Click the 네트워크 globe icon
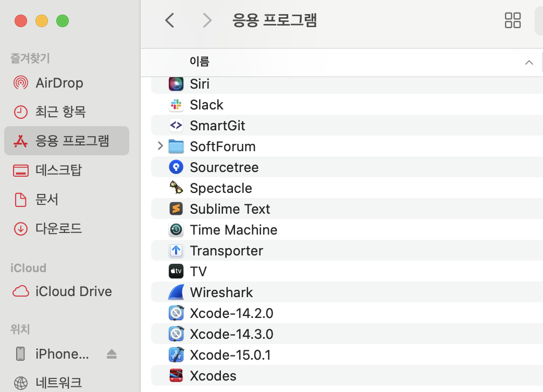 21,383
